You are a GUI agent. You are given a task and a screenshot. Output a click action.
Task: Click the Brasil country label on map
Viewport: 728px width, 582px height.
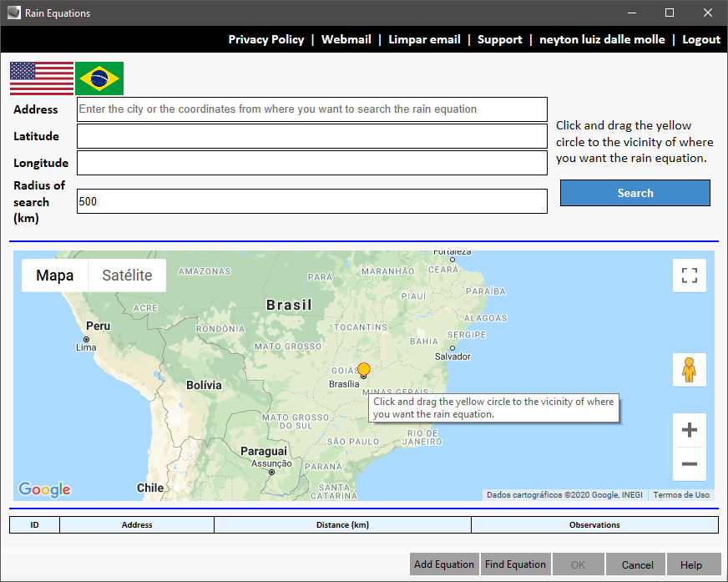[289, 305]
